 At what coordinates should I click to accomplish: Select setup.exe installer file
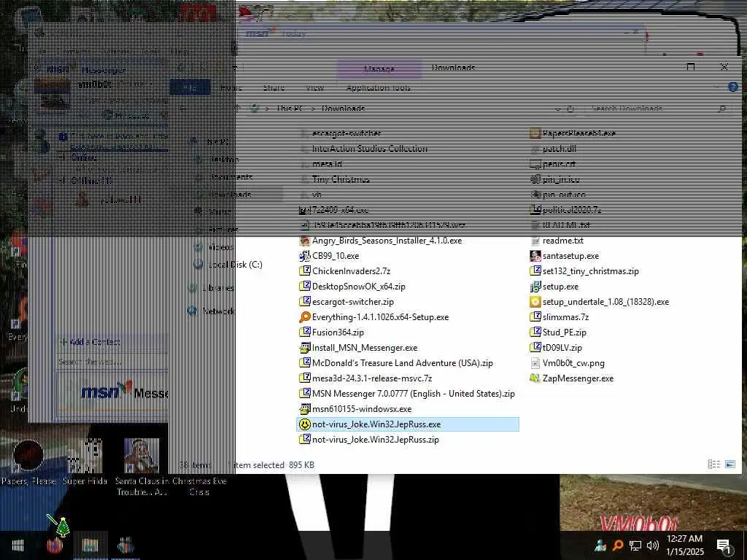click(x=554, y=287)
